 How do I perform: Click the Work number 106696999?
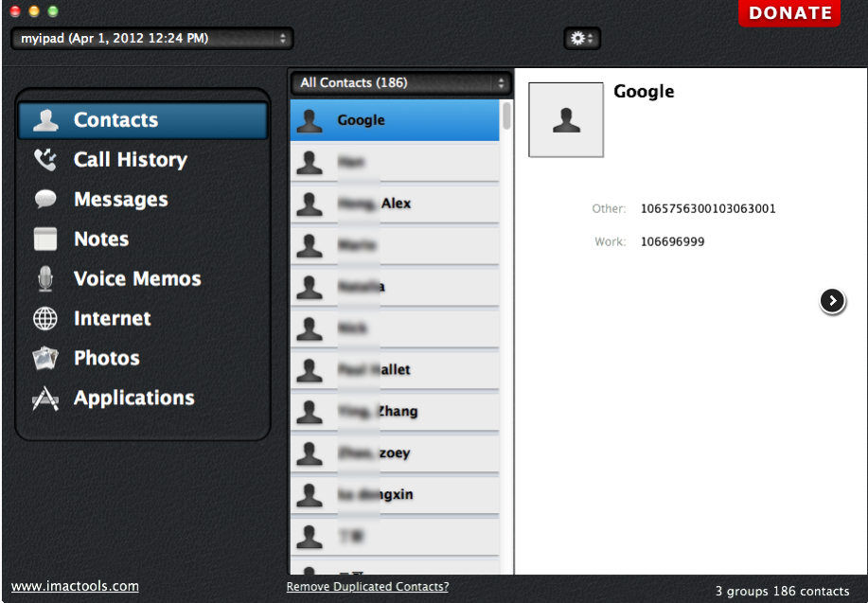pos(673,242)
